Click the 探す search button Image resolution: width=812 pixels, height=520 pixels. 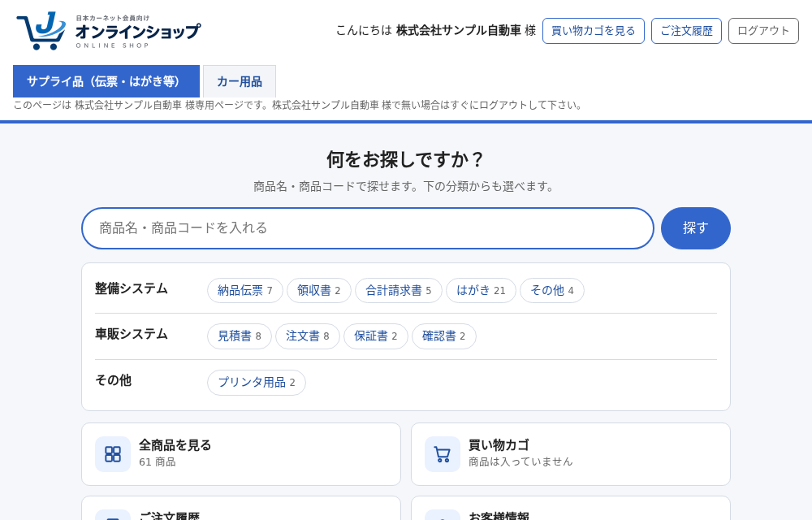(x=696, y=228)
